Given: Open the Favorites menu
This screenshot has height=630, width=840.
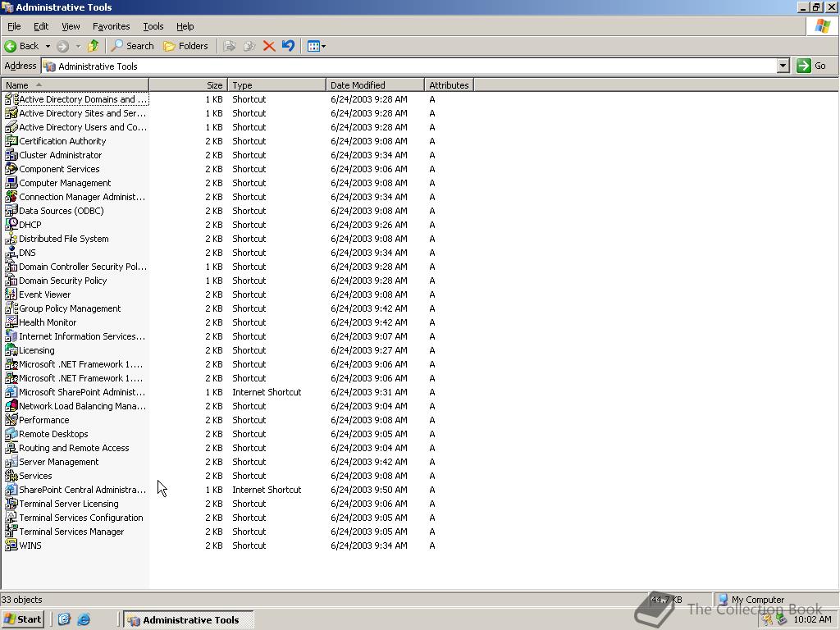Looking at the screenshot, I should (111, 26).
